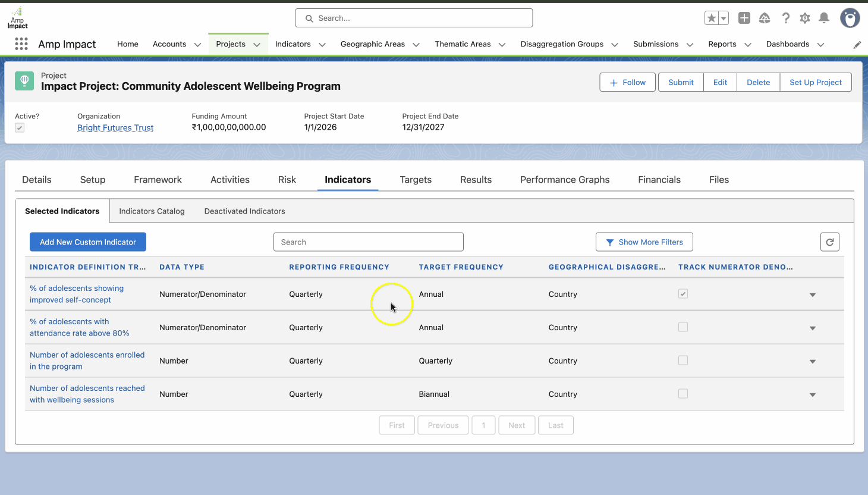Open the user profile avatar

pyautogui.click(x=850, y=18)
